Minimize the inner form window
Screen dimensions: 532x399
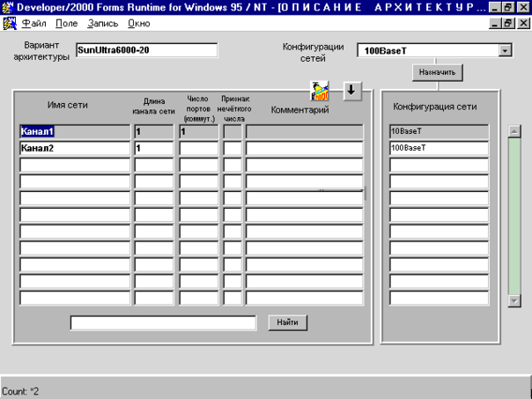[x=495, y=24]
